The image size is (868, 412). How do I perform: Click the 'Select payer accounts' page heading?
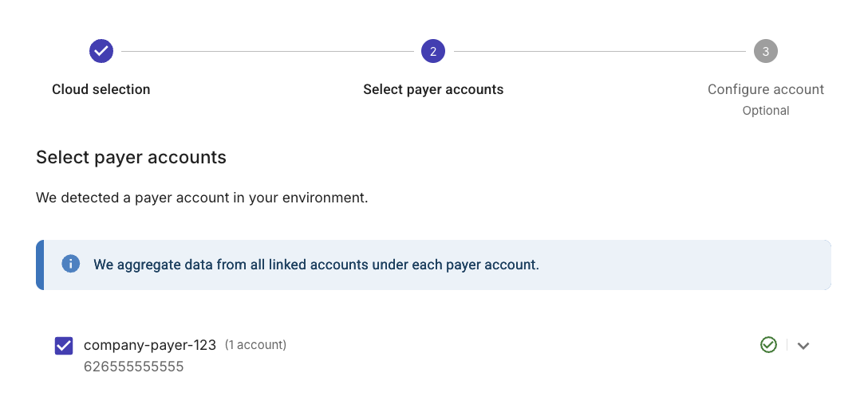coord(131,158)
